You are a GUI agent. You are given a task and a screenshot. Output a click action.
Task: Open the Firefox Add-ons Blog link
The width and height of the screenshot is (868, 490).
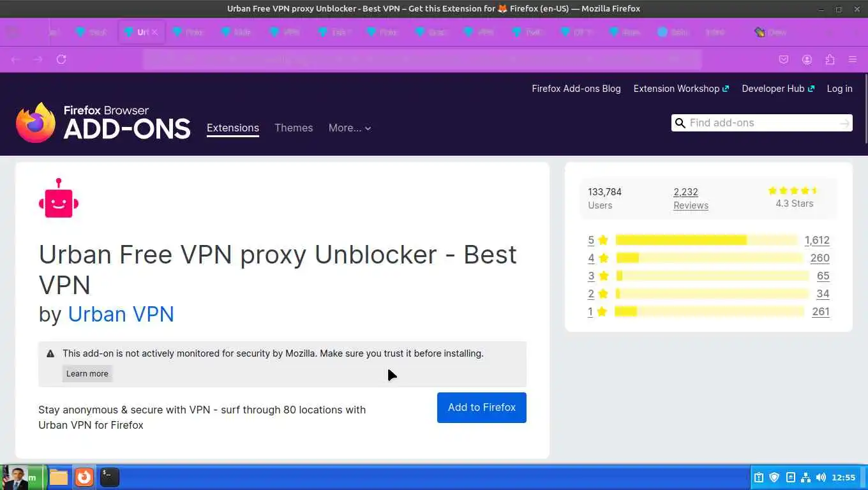click(576, 89)
